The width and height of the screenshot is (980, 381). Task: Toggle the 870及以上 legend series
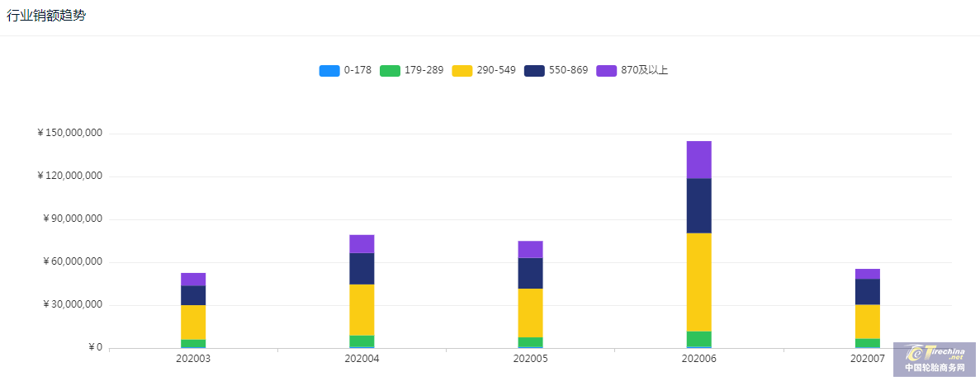click(x=632, y=71)
